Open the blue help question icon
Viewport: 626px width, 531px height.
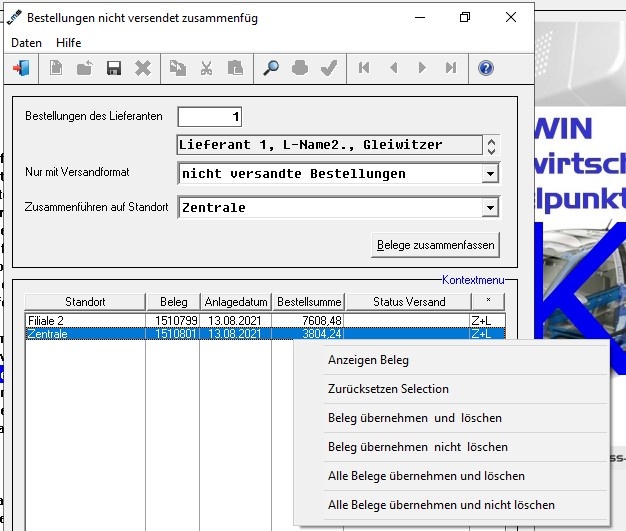[x=486, y=68]
